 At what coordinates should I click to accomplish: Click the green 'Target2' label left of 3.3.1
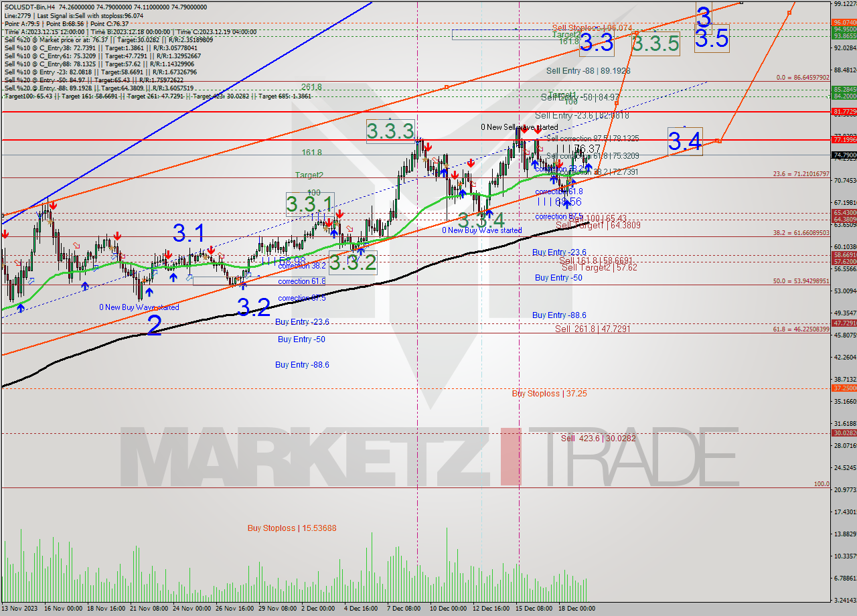click(x=309, y=175)
